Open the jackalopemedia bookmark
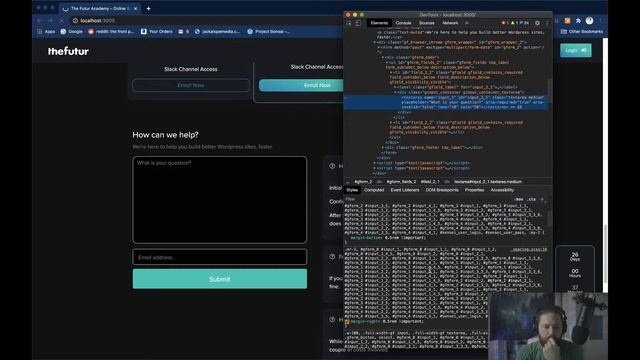 click(218, 31)
